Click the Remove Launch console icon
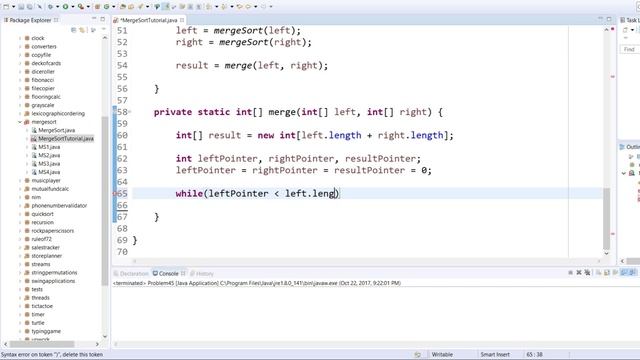 click(579, 273)
